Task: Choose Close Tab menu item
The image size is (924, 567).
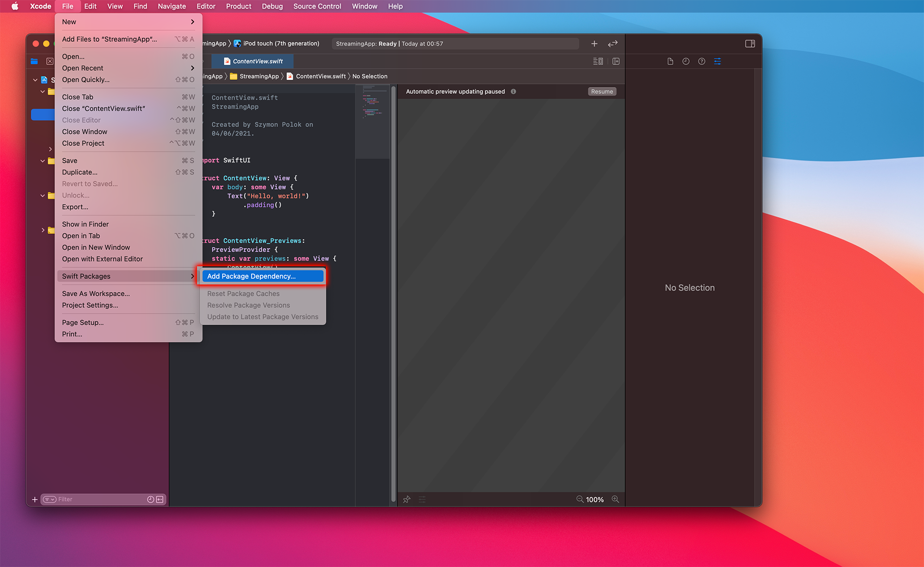Action: [128, 97]
